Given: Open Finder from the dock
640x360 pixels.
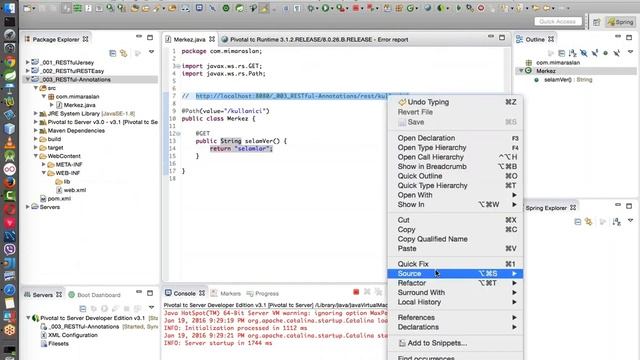Looking at the screenshot, I should coord(9,8).
